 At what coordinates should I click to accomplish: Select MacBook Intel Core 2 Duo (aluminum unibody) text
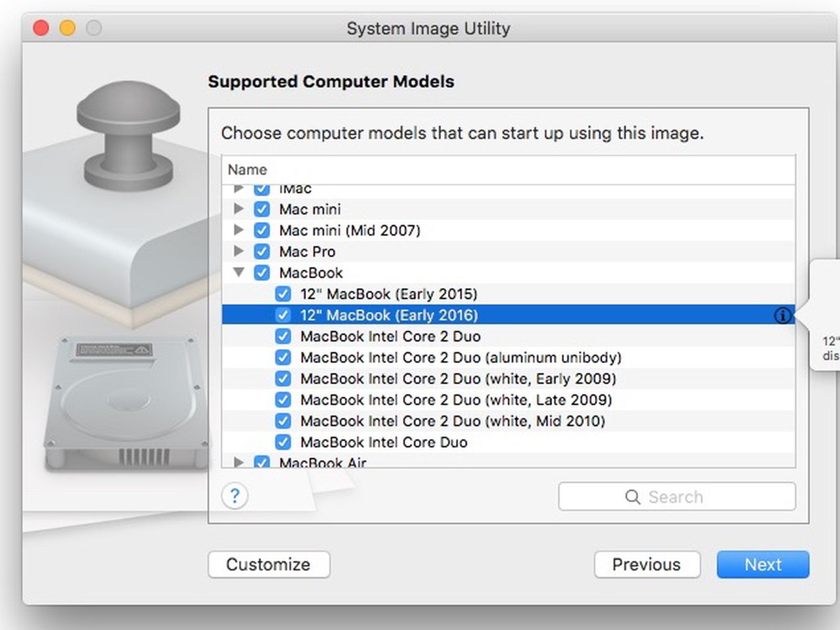point(460,358)
